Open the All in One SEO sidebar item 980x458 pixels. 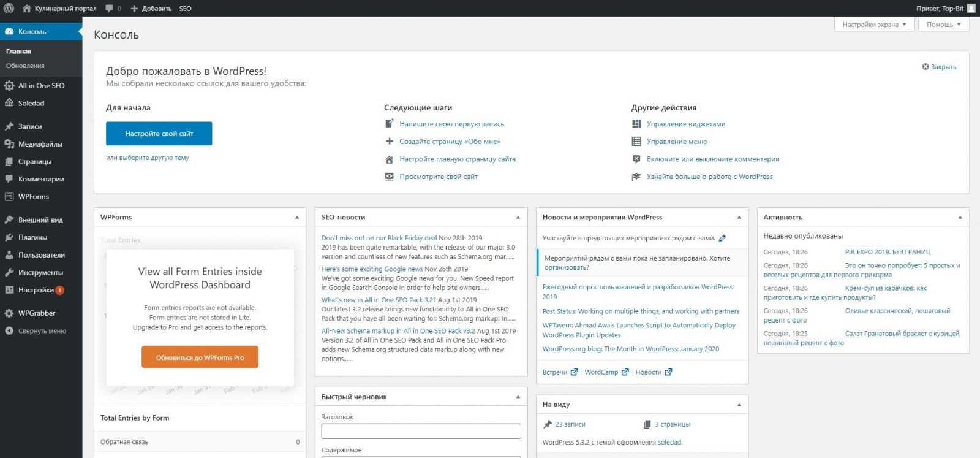click(x=41, y=86)
